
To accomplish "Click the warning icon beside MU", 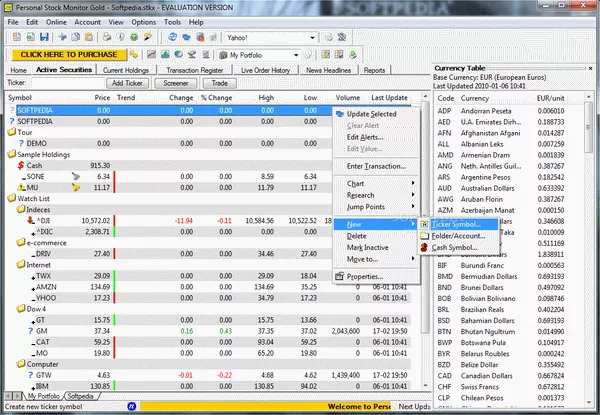I will (x=21, y=187).
